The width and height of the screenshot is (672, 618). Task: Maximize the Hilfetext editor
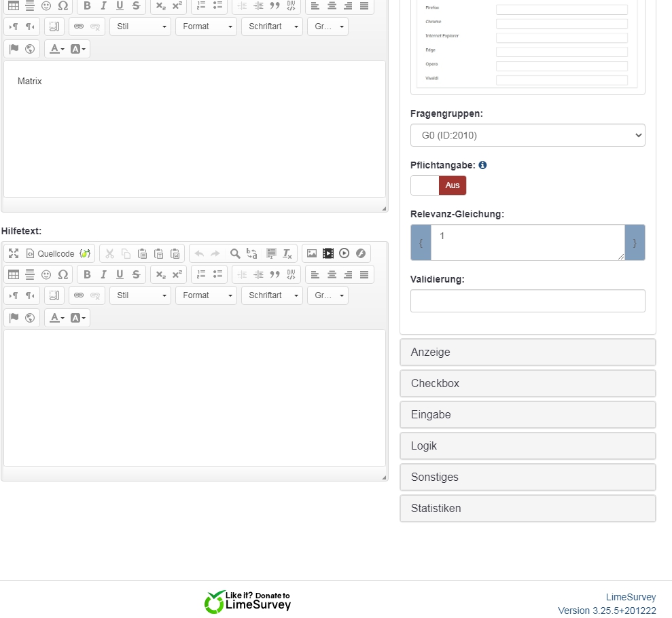(14, 253)
